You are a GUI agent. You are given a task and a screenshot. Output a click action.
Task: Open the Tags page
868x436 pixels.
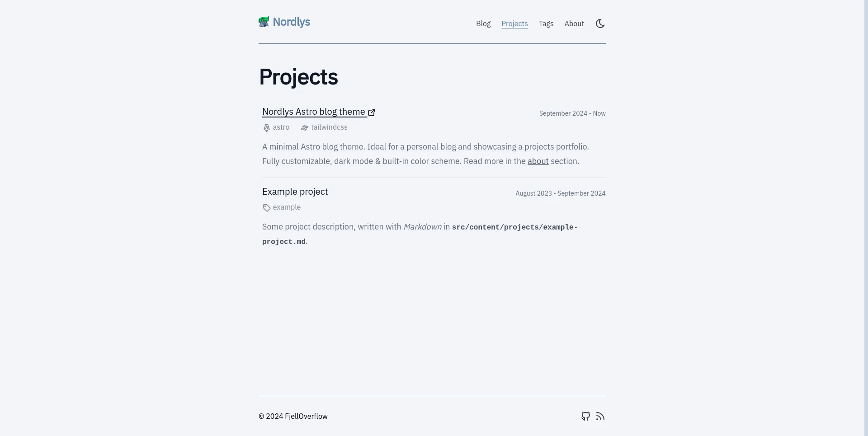[x=546, y=23]
